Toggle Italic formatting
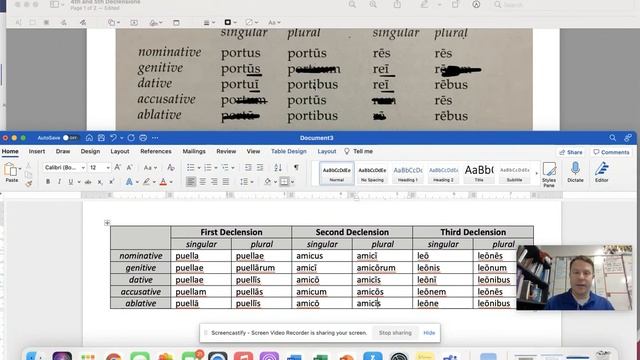 pos(59,182)
